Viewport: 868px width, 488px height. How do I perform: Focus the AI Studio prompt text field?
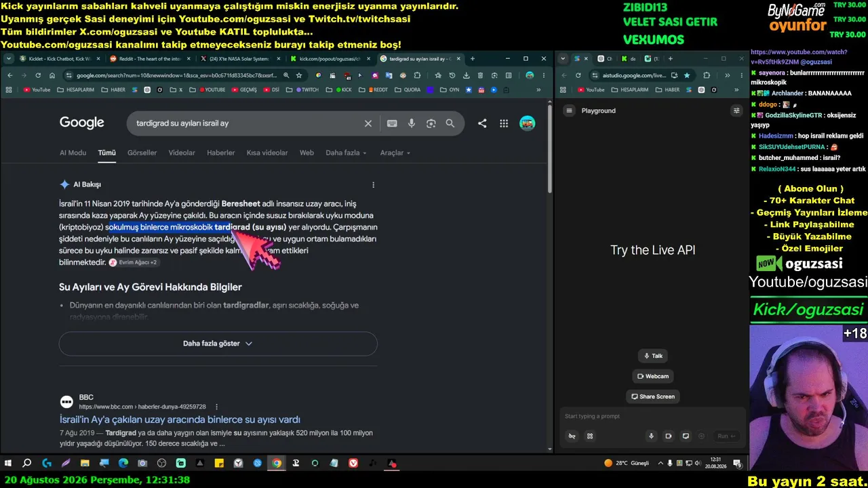pyautogui.click(x=653, y=416)
